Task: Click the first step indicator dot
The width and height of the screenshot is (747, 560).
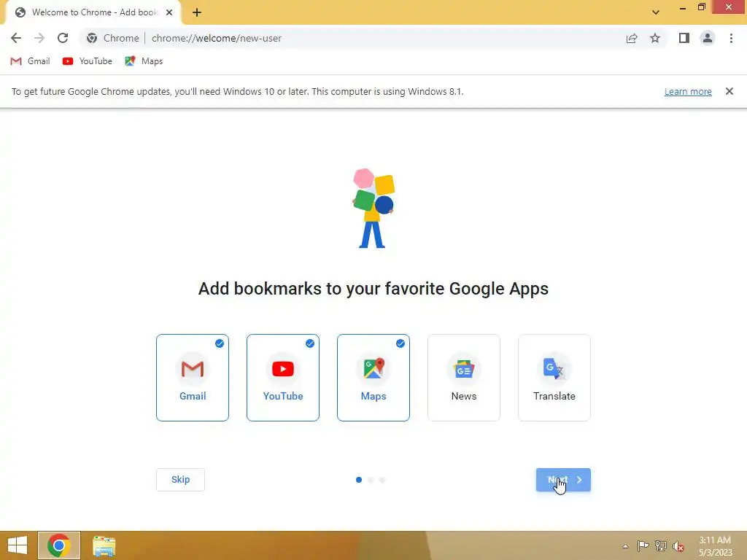Action: [359, 480]
